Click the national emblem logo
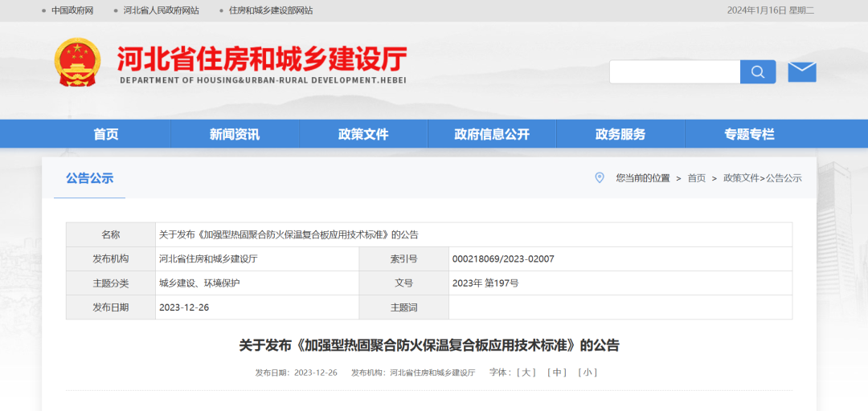 (x=77, y=62)
